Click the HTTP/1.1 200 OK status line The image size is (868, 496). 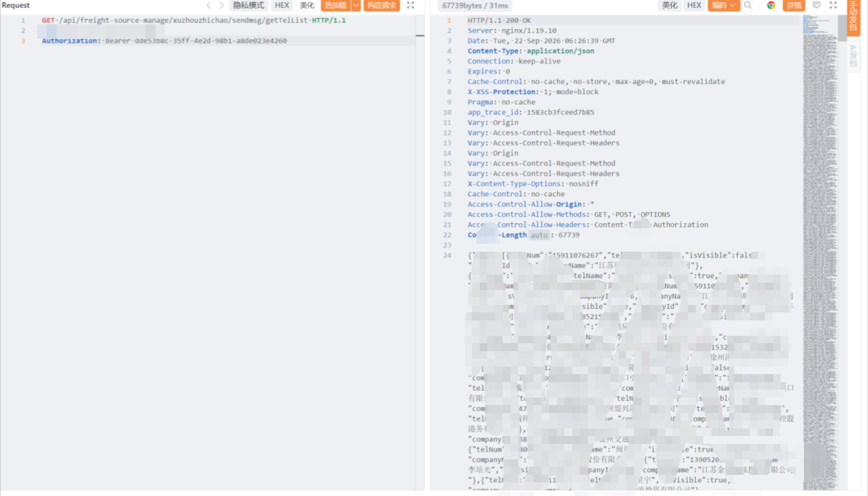[499, 20]
